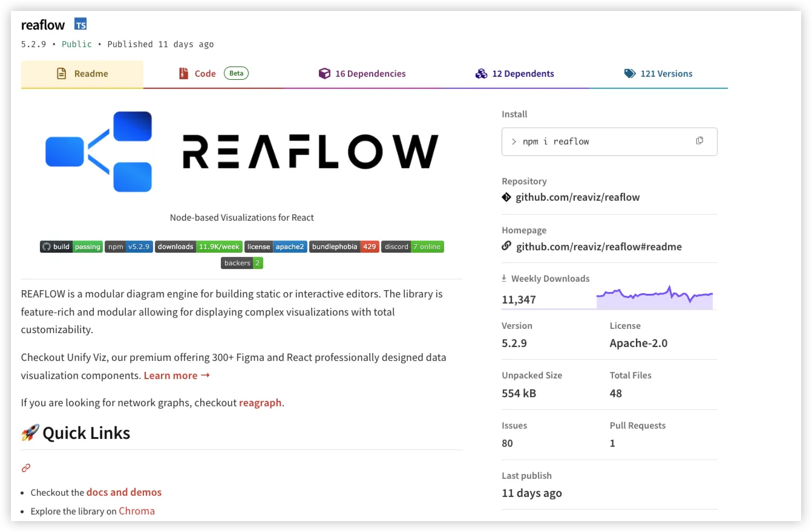Switch to the Code tab
This screenshot has height=532, width=812.
pos(214,74)
